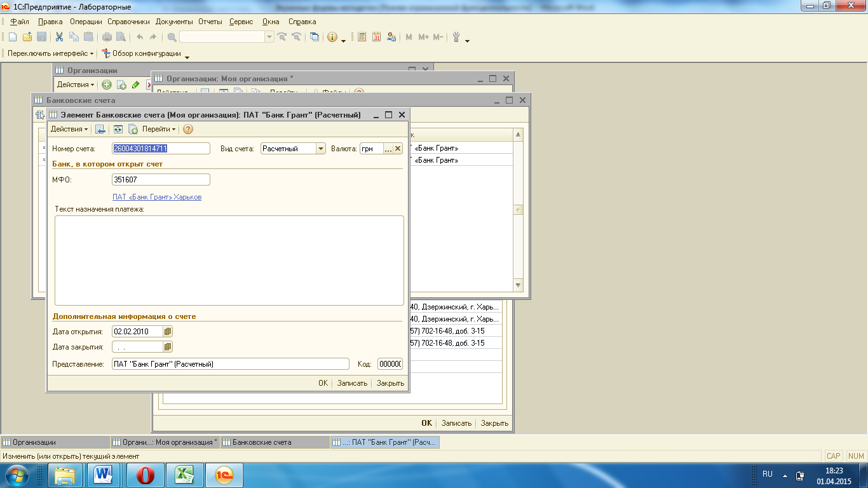
Task: Click Закрыть in bank account element form
Action: pos(390,383)
